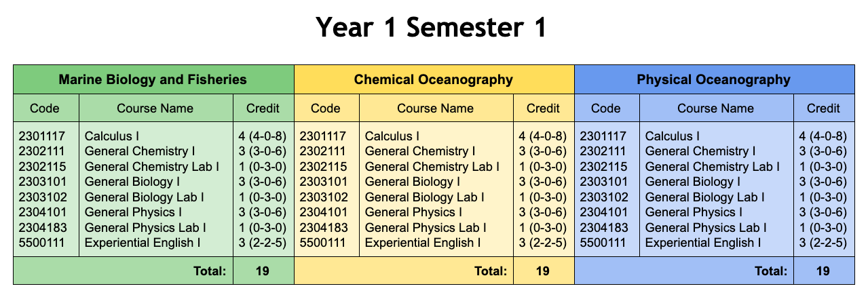Select the Marine Biology and Fisheries header
This screenshot has height=297, width=868.
[153, 80]
